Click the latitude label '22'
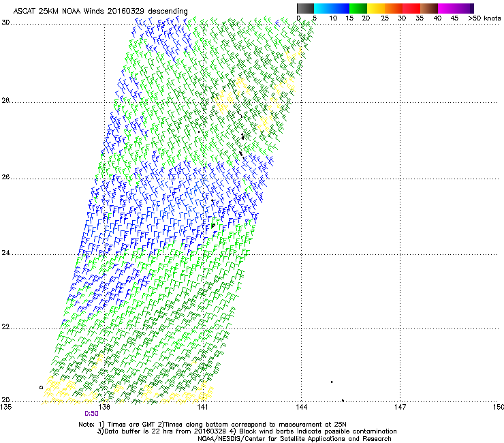Viewport: 504px width, 443px height. tap(5, 327)
